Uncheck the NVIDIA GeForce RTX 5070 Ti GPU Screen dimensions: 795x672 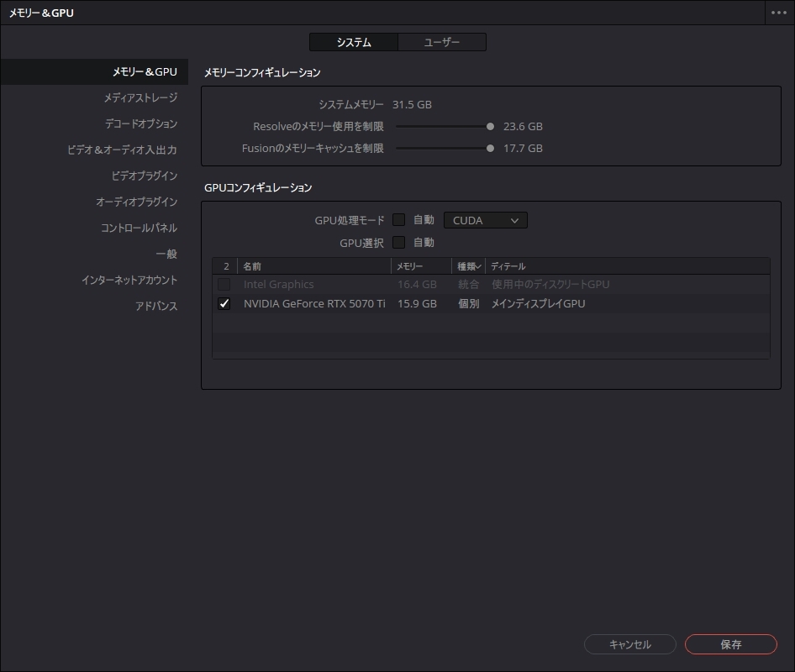pyautogui.click(x=224, y=303)
